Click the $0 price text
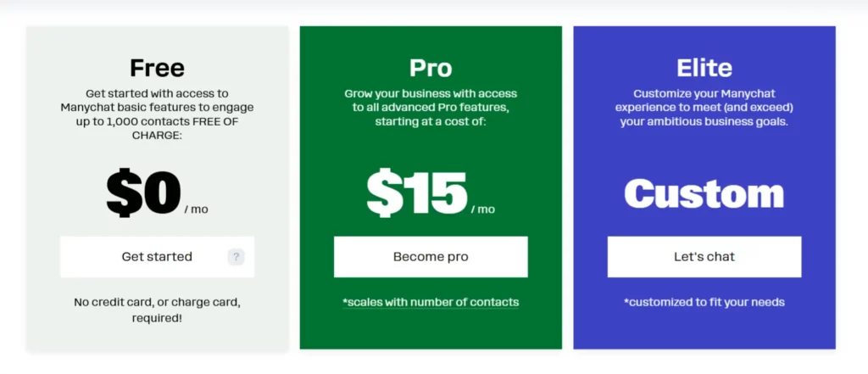This screenshot has width=868, height=374. click(144, 194)
